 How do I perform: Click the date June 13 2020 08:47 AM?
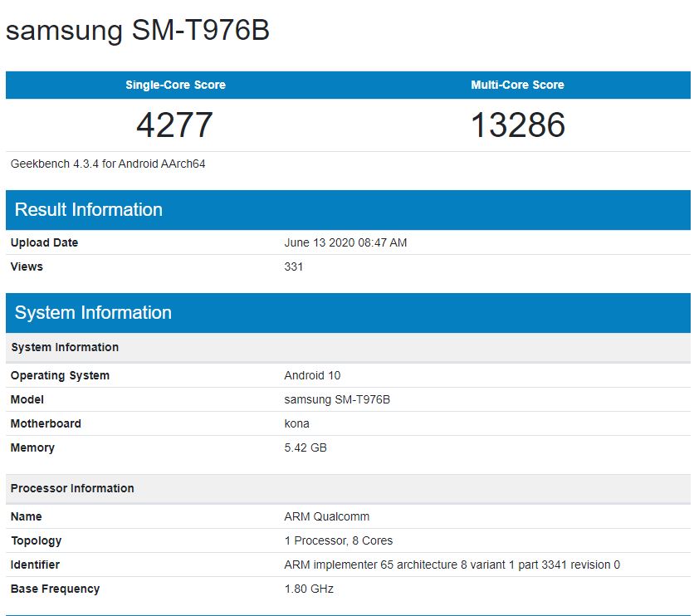point(345,242)
